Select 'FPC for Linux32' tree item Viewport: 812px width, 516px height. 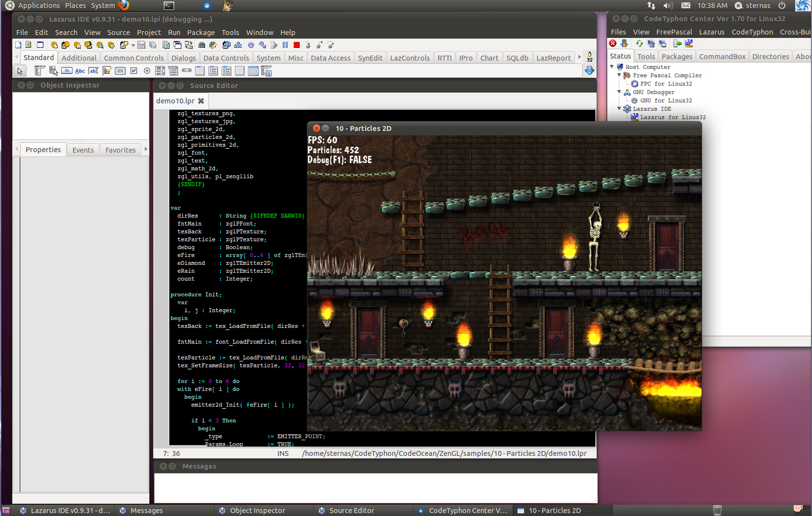[666, 84]
